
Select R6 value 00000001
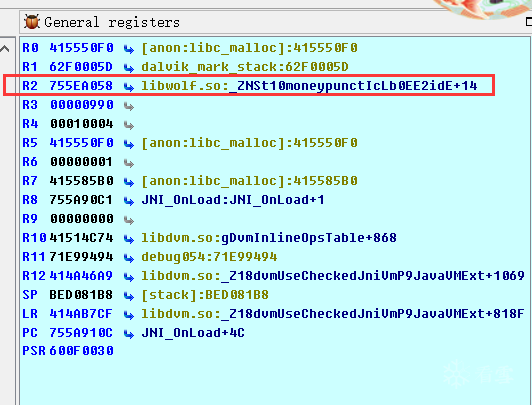click(x=81, y=162)
